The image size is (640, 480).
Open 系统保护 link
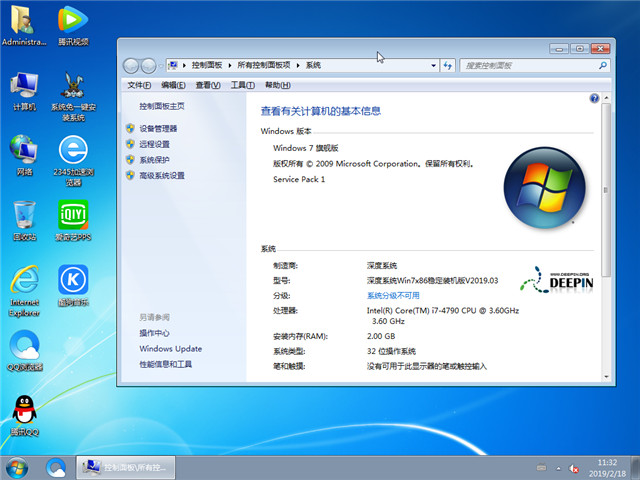pos(154,160)
